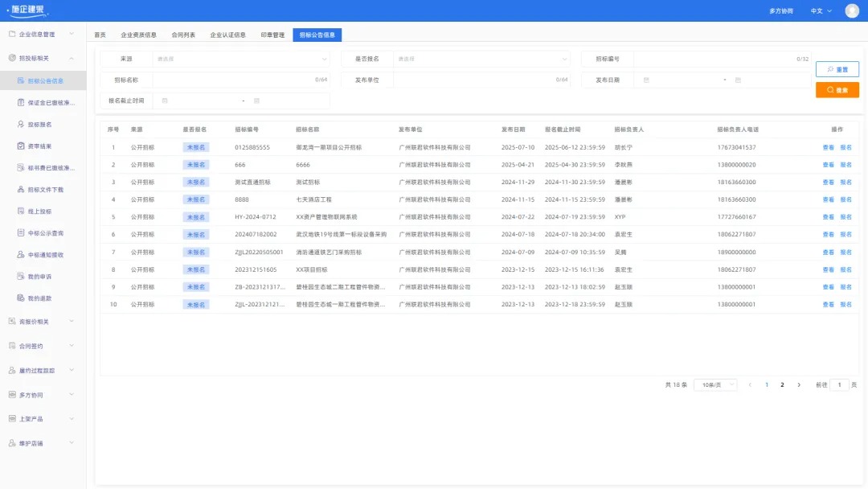868x489 pixels.
Task: Click the 我的申诉 sidebar icon
Action: click(21, 277)
